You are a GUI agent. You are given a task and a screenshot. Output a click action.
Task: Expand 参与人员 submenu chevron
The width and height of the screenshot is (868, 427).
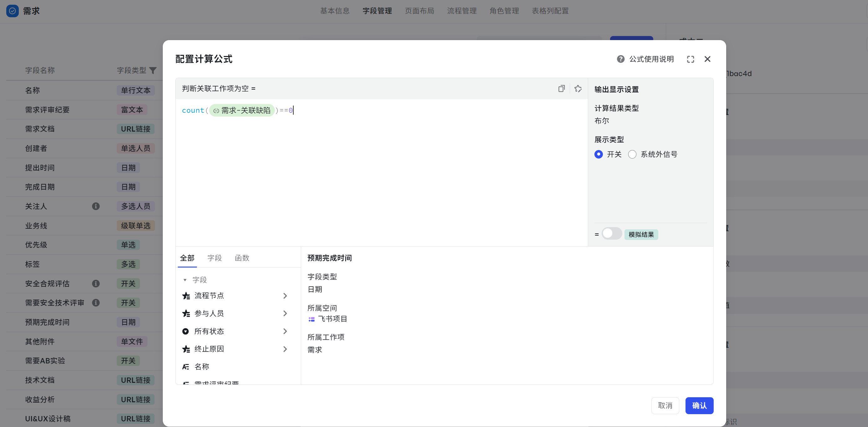pos(285,314)
